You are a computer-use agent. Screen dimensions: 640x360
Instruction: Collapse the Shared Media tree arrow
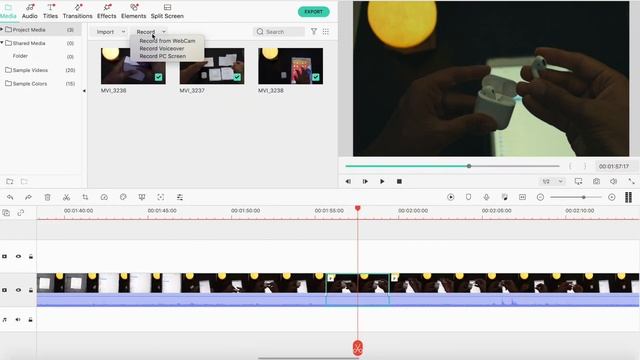click(x=2, y=43)
